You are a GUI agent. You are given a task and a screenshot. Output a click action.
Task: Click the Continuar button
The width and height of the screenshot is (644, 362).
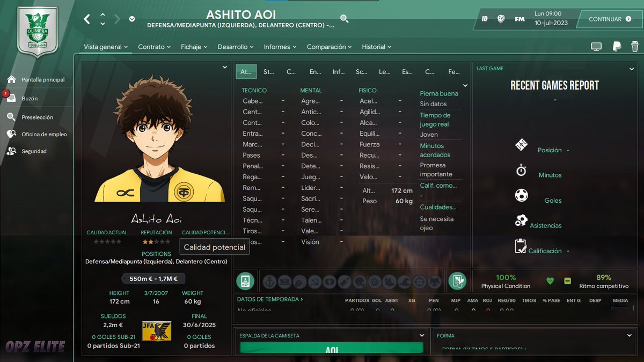coord(609,19)
